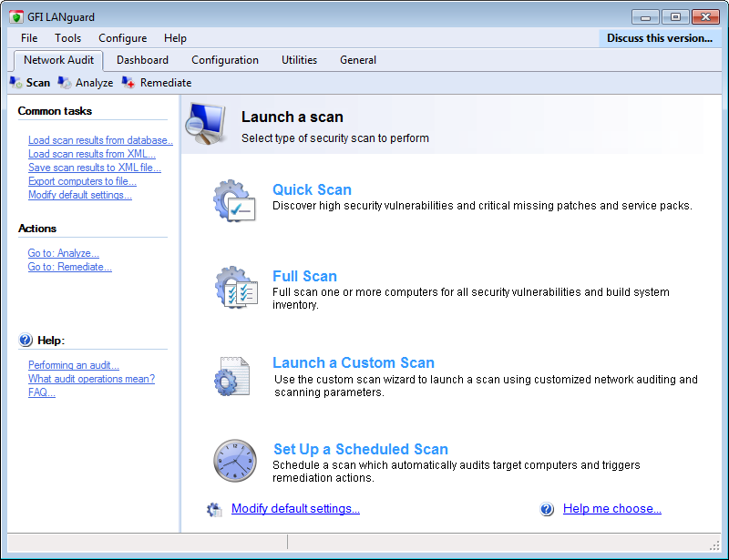Open What audit operations mean link
Image resolution: width=729 pixels, height=560 pixels.
point(92,379)
